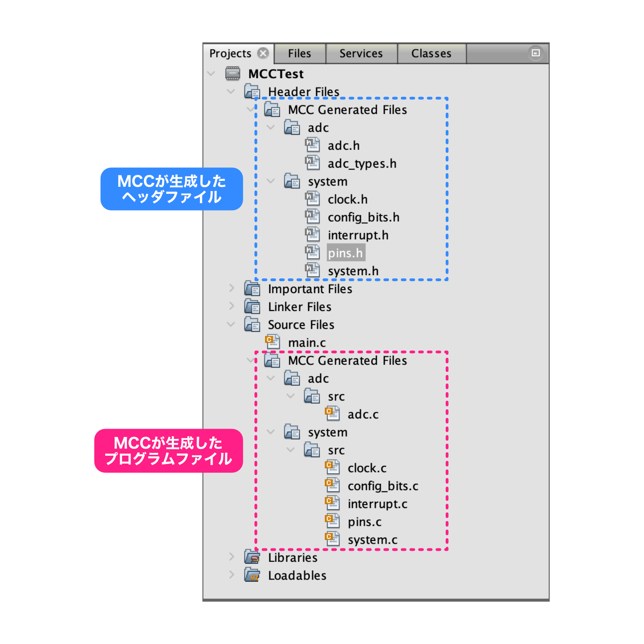Select the Header Files label
The image size is (644, 644).
[x=304, y=92]
